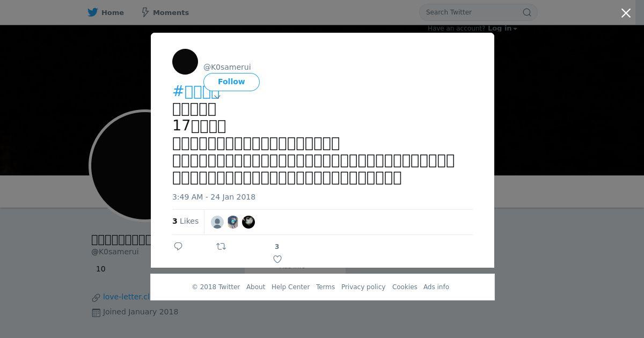Like the tweet with heart icon
Image resolution: width=644 pixels, height=338 pixels.
pyautogui.click(x=277, y=259)
